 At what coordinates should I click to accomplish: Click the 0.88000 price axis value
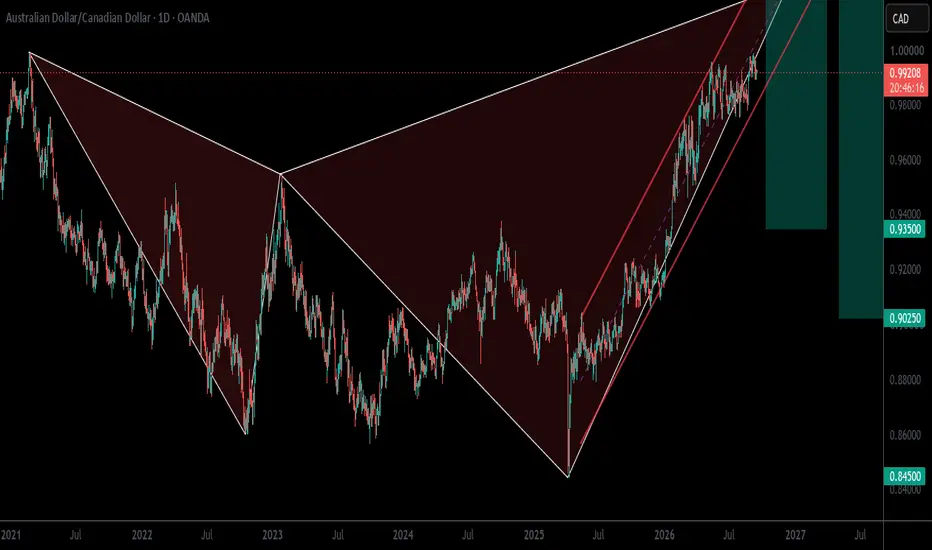pyautogui.click(x=906, y=379)
